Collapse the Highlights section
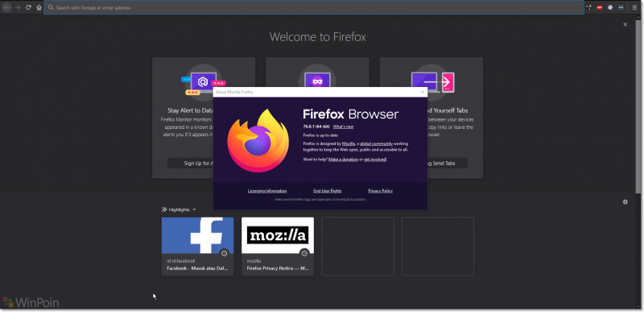 click(194, 210)
